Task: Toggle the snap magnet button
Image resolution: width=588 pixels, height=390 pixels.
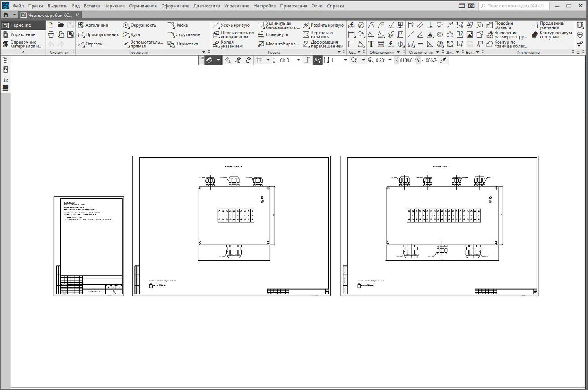Action: click(x=209, y=60)
